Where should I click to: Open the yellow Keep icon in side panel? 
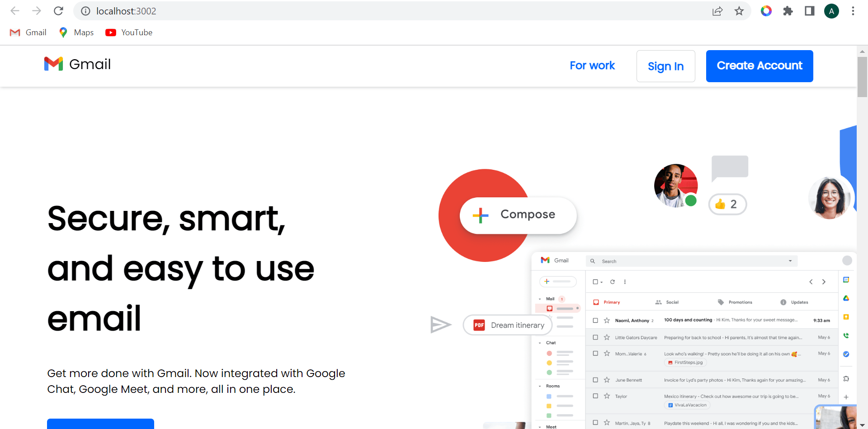point(846,317)
